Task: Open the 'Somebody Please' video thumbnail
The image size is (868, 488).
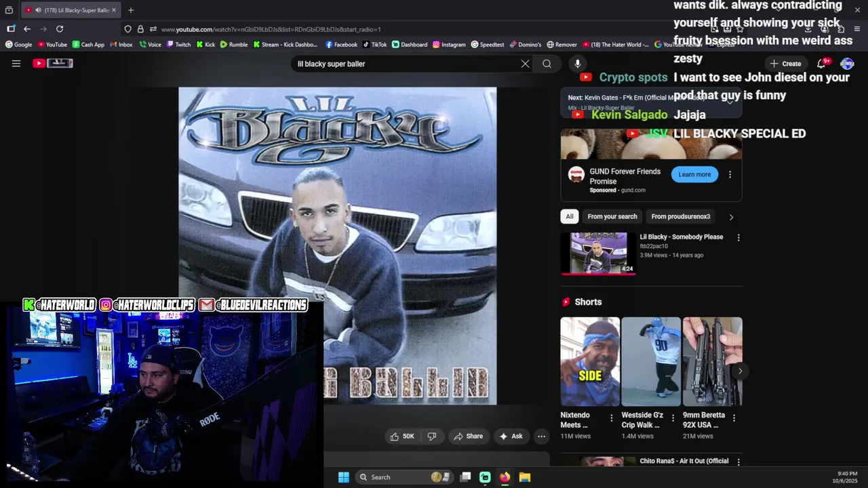Action: (x=599, y=252)
